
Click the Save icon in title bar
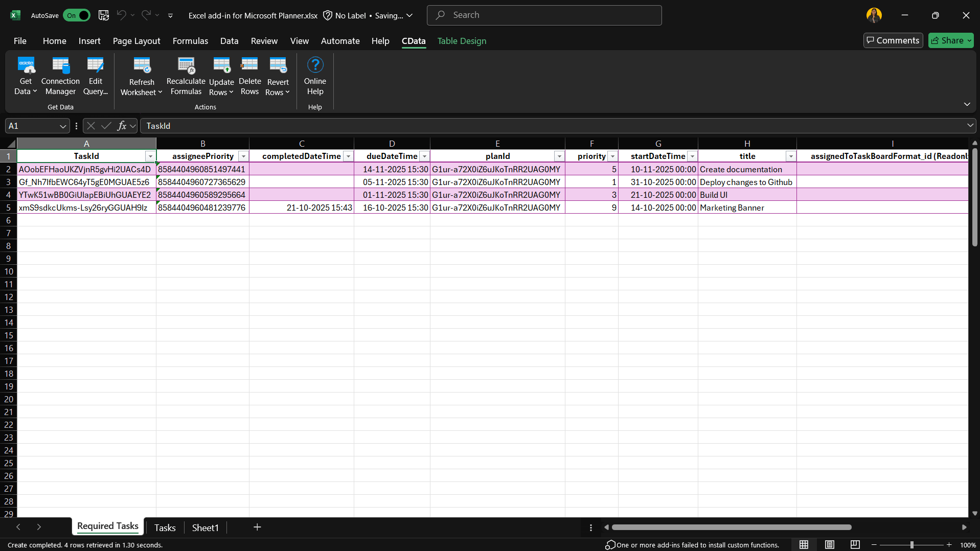(104, 15)
